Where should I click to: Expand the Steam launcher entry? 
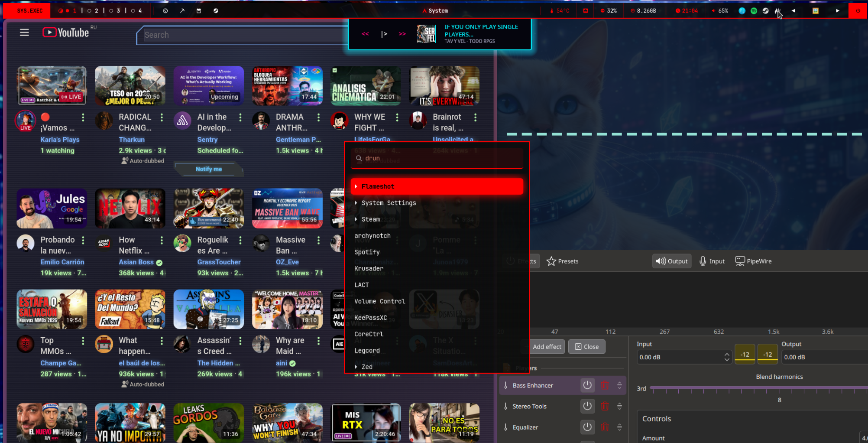click(356, 219)
